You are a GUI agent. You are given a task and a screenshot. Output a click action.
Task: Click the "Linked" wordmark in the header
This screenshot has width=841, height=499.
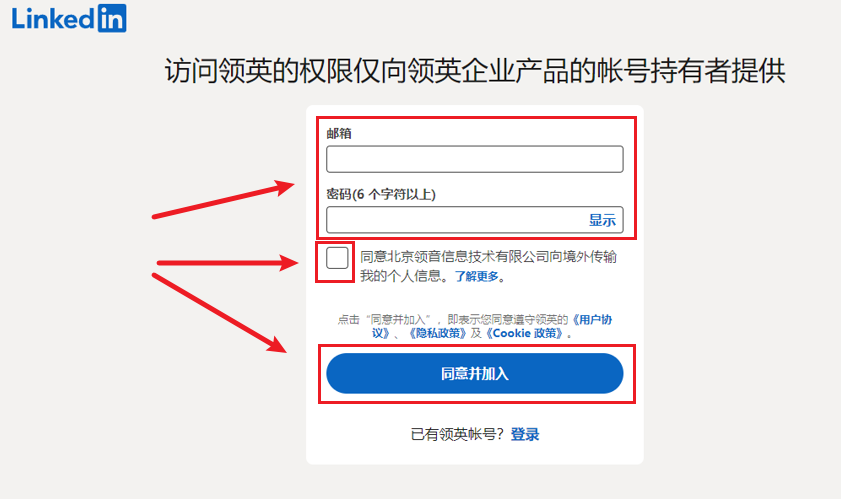coord(53,19)
